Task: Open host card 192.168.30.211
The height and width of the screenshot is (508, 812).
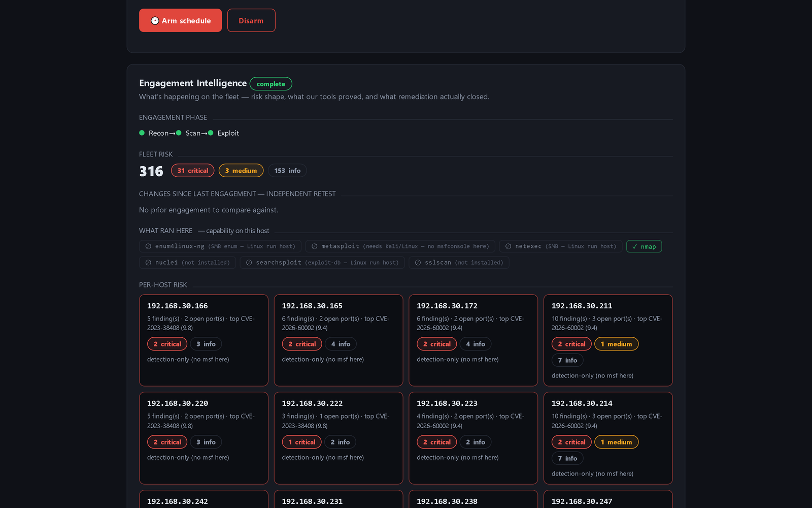Action: point(608,340)
